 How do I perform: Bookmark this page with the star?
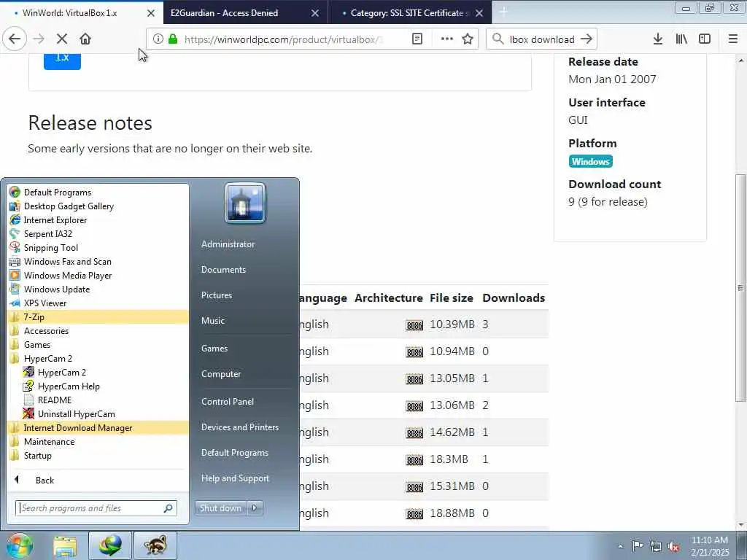[x=468, y=39]
